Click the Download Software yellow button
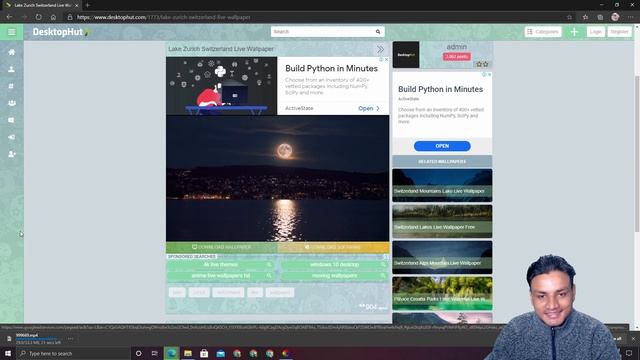This screenshot has height=360, width=640. [x=333, y=247]
